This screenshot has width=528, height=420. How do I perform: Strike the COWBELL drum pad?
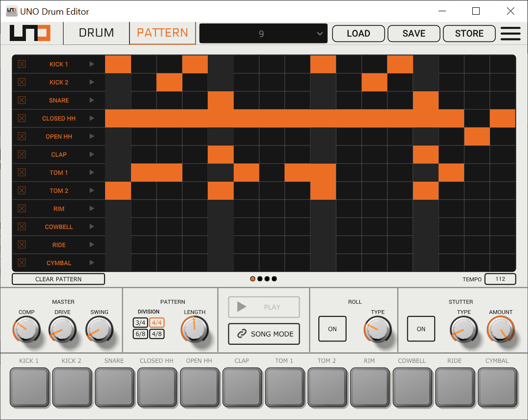[x=412, y=386]
